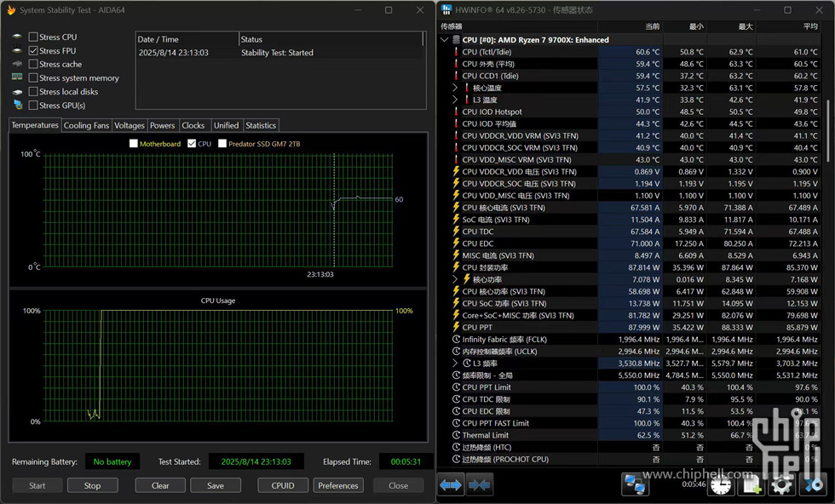Click the lightning icon beside CPU EDC
Image resolution: width=835 pixels, height=504 pixels.
(x=456, y=243)
